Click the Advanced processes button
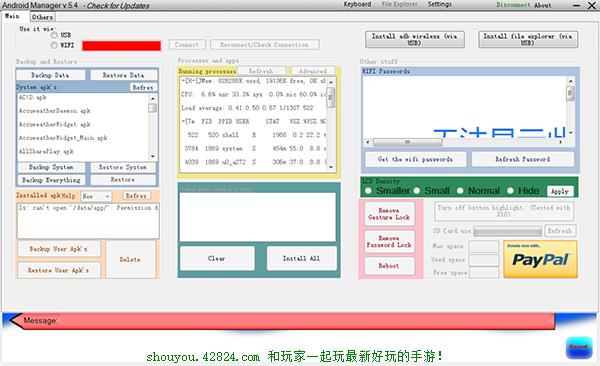The width and height of the screenshot is (600, 366). pos(313,71)
